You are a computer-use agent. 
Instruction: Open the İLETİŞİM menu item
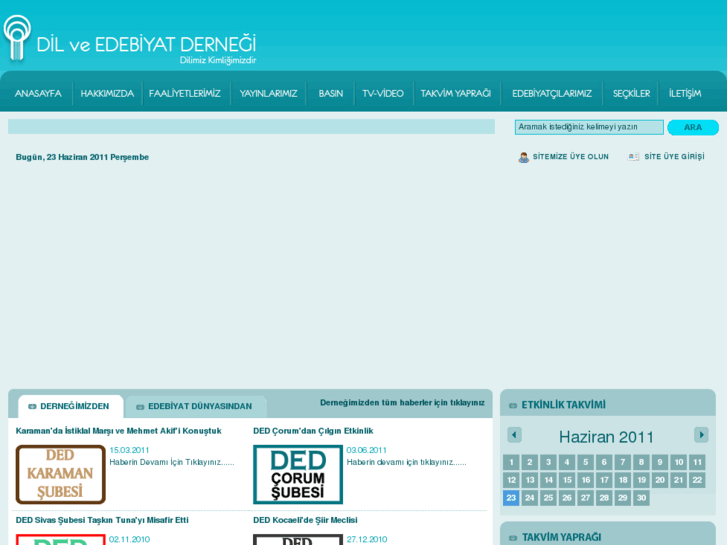click(x=685, y=94)
